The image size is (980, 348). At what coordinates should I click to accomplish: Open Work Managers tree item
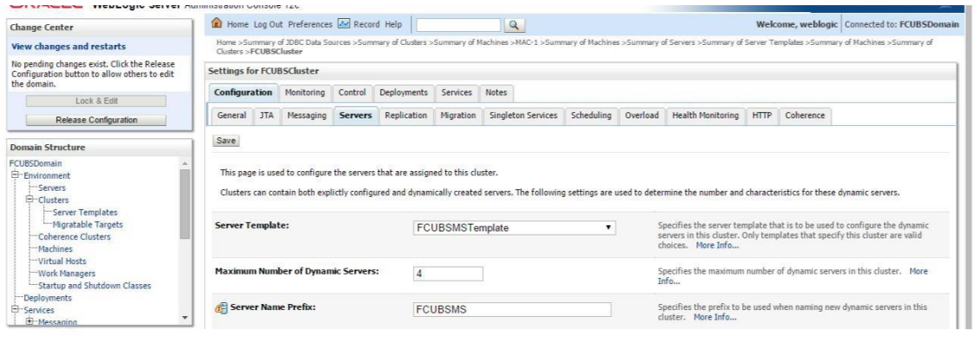click(67, 274)
